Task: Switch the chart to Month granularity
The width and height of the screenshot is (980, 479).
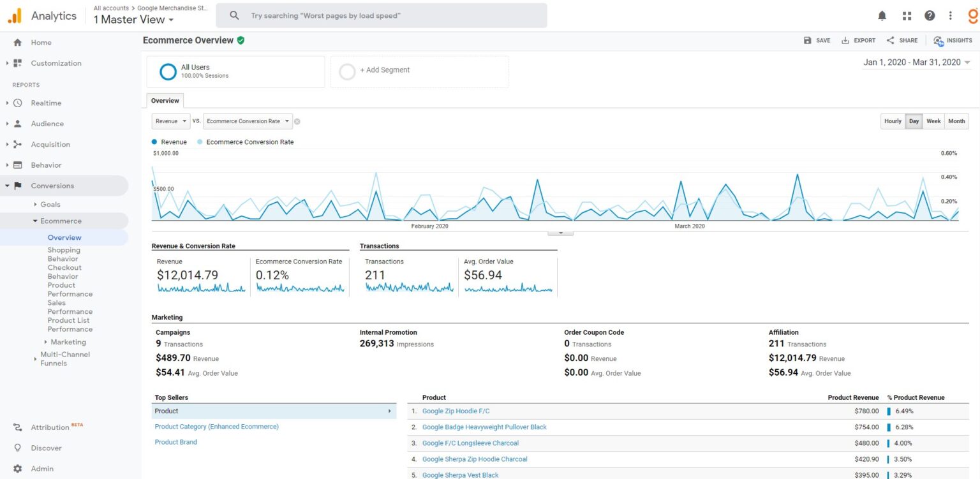Action: pyautogui.click(x=956, y=121)
